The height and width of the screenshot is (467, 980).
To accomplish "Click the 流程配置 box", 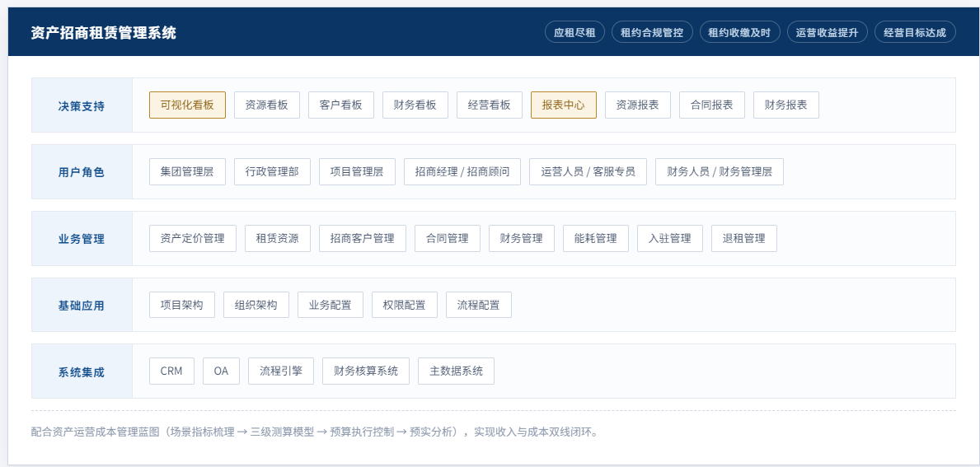I will click(479, 305).
